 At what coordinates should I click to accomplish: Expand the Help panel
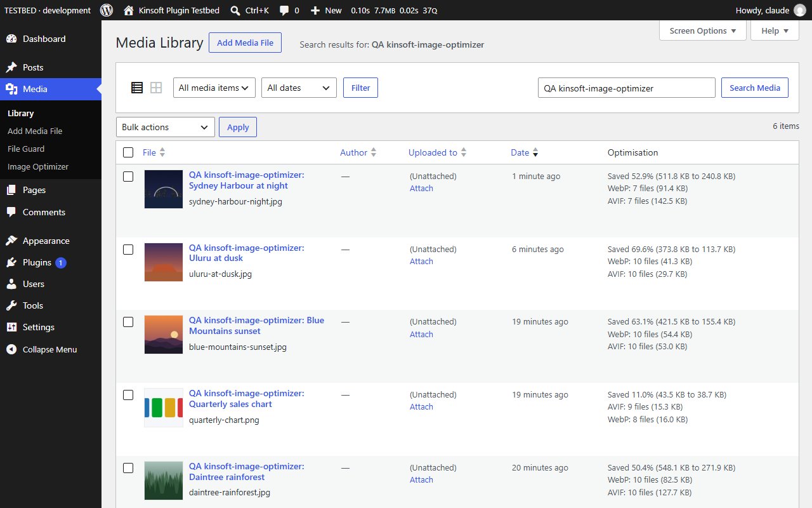(x=775, y=30)
